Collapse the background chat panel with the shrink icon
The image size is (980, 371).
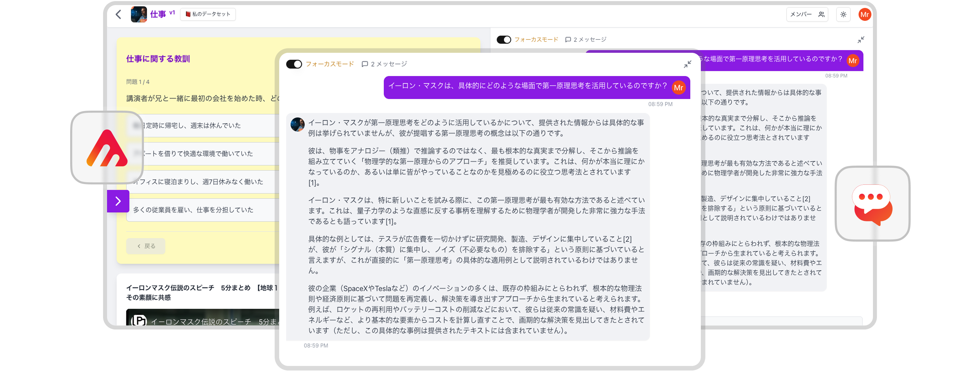[861, 39]
